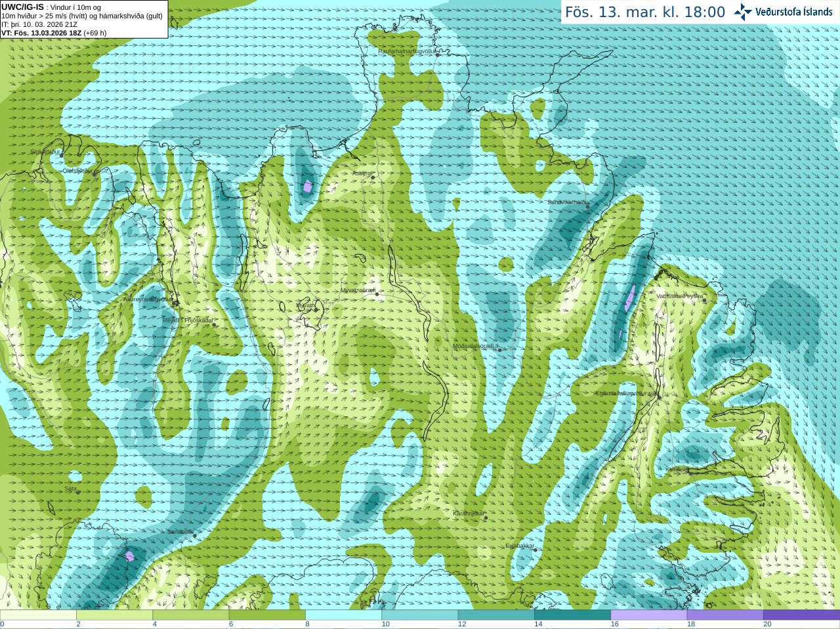Viewport: 840px width, 629px height.
Task: Pick the 18–20 m/s medium purple legend swatch
Action: 725,615
